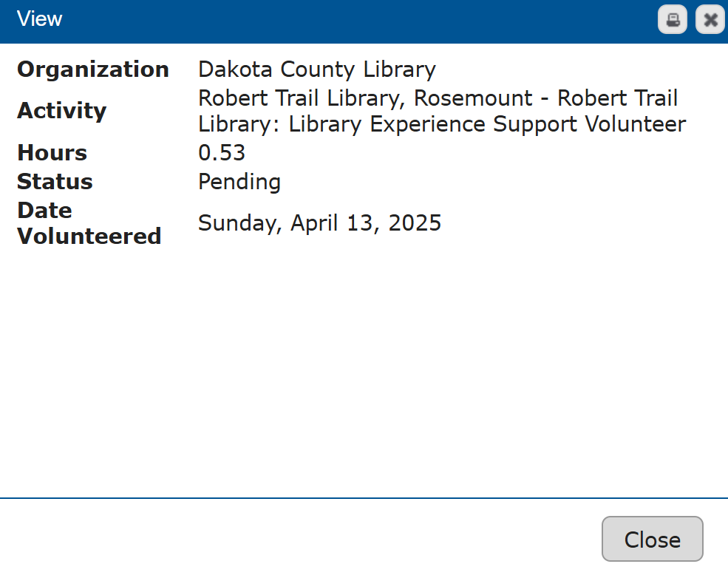The height and width of the screenshot is (578, 728).
Task: Select the Status field label
Action: pyautogui.click(x=55, y=182)
